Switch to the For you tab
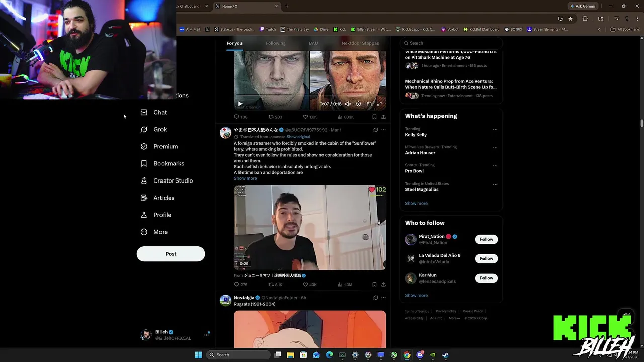 coord(234,43)
